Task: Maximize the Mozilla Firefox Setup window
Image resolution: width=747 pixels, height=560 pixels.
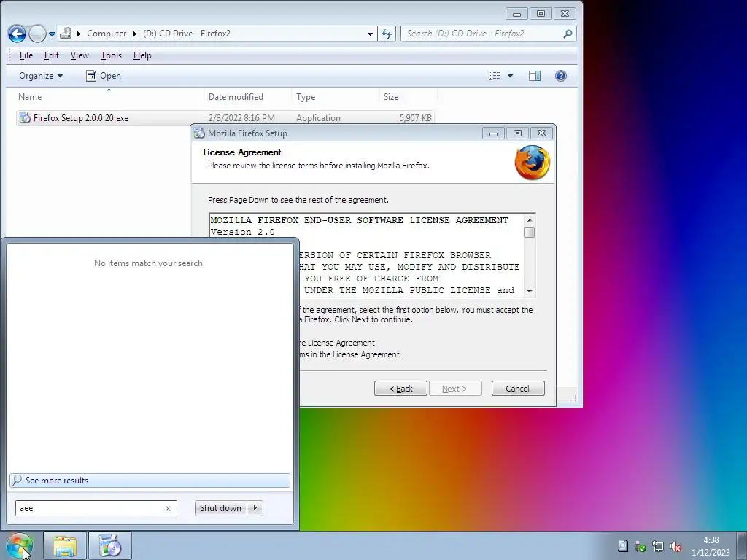Action: coord(517,133)
